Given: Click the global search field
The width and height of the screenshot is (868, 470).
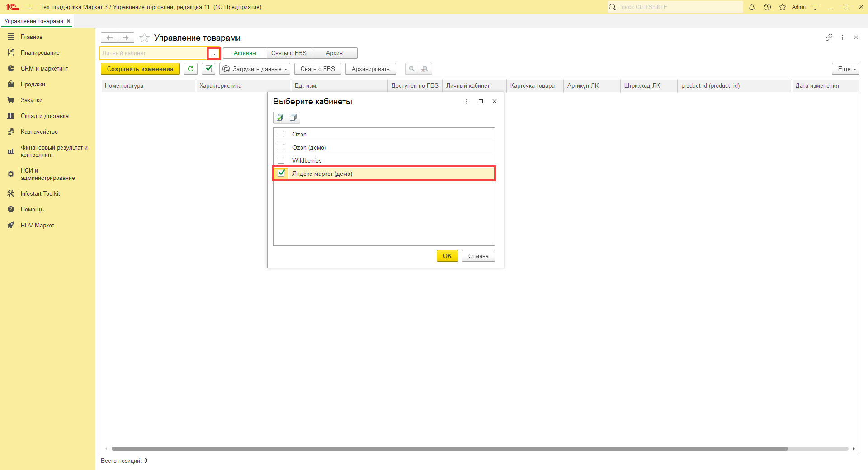Looking at the screenshot, I should (x=675, y=7).
